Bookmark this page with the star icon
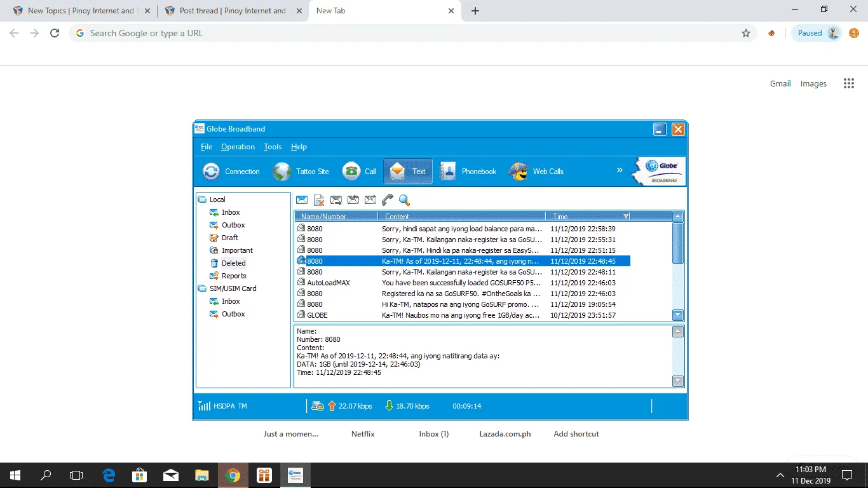868x488 pixels. click(746, 33)
